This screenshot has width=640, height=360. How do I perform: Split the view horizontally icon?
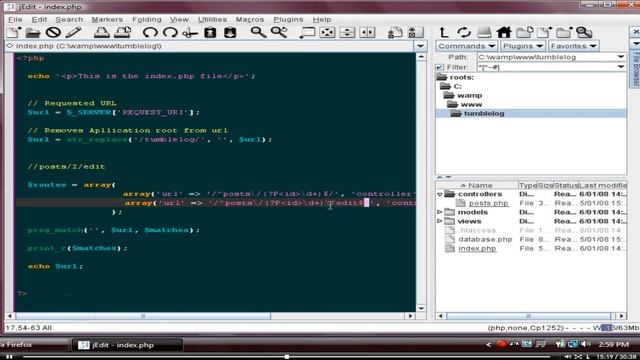click(347, 32)
